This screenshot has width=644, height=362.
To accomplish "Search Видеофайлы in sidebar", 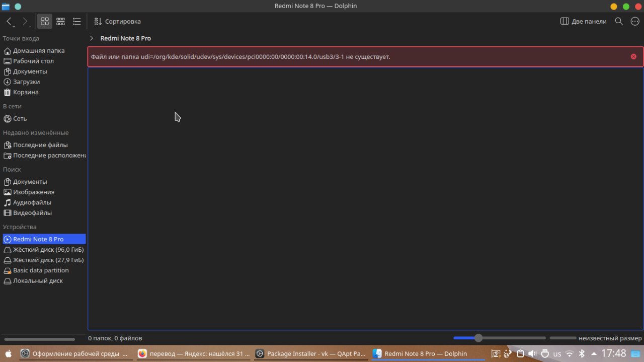I will [x=43, y=212].
